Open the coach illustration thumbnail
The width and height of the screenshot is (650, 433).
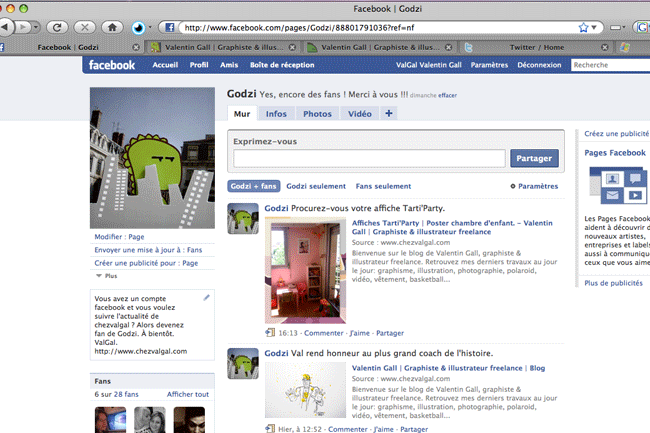(305, 390)
